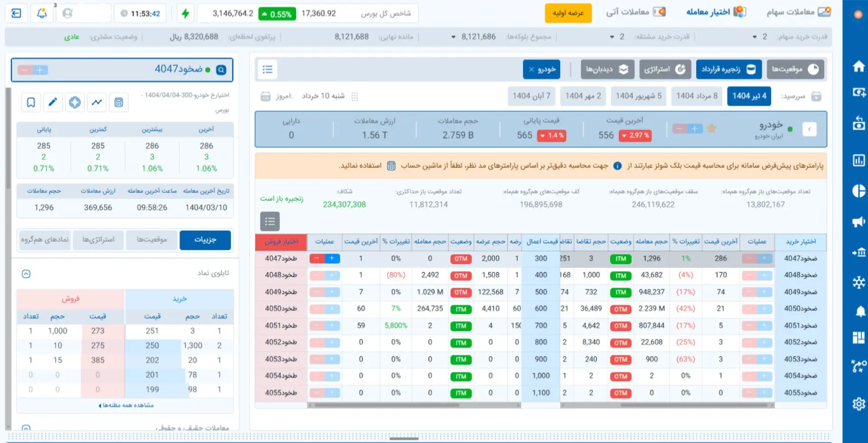Click buy-side plus/minus for ضخود4047
Image resolution: width=868 pixels, height=443 pixels.
(x=757, y=259)
